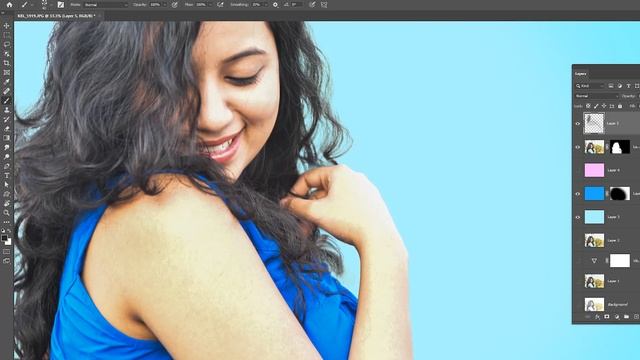Select the Path Selection tool
Viewport: 640px width, 360px height.
click(7, 185)
